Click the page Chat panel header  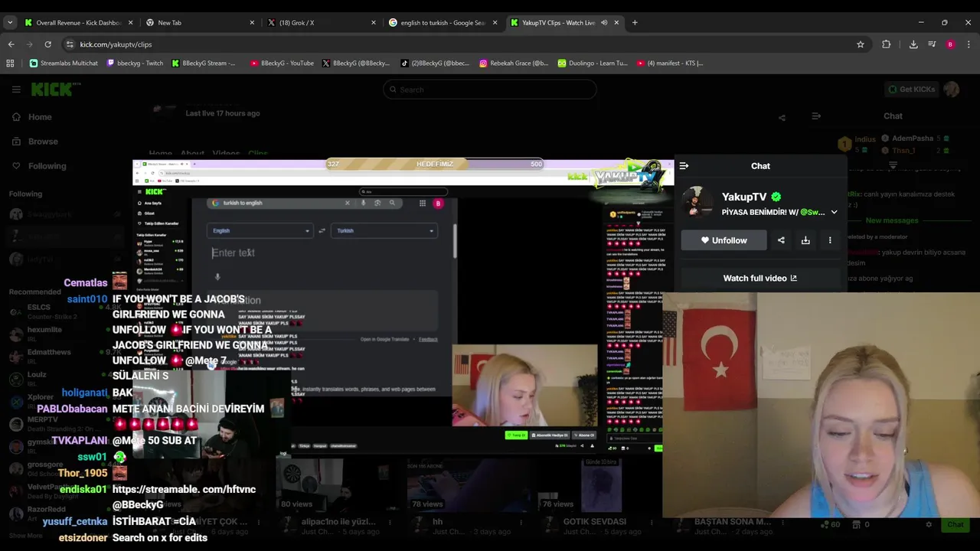(x=893, y=116)
